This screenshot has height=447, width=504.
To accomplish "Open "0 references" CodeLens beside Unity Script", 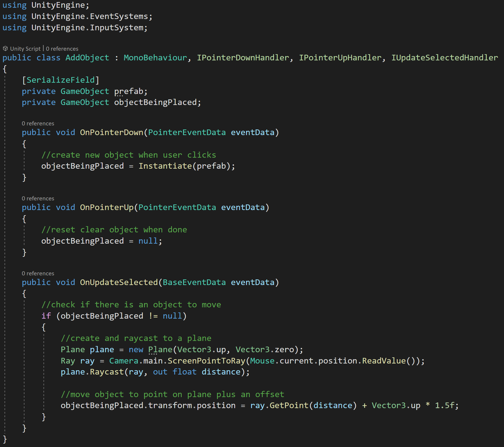I will [62, 48].
